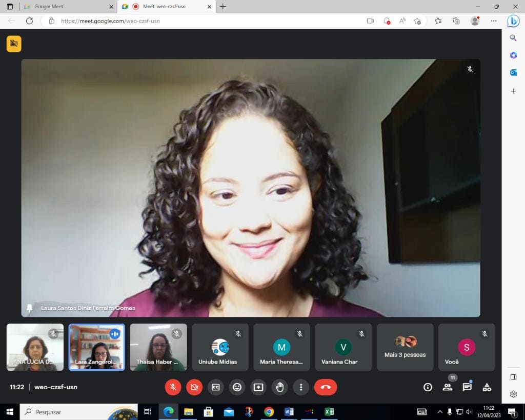Open a new browser tab
525x420 pixels.
coord(223,6)
